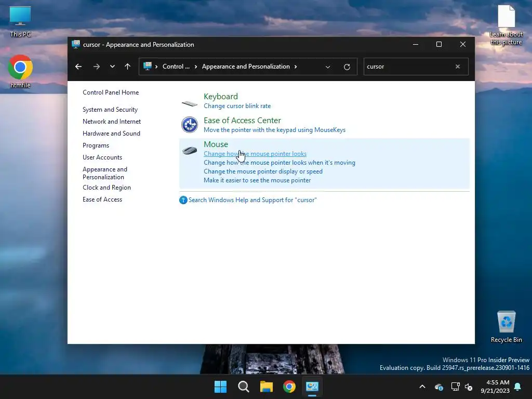This screenshot has width=532, height=399.
Task: Open Control Panel Home link
Action: [111, 92]
